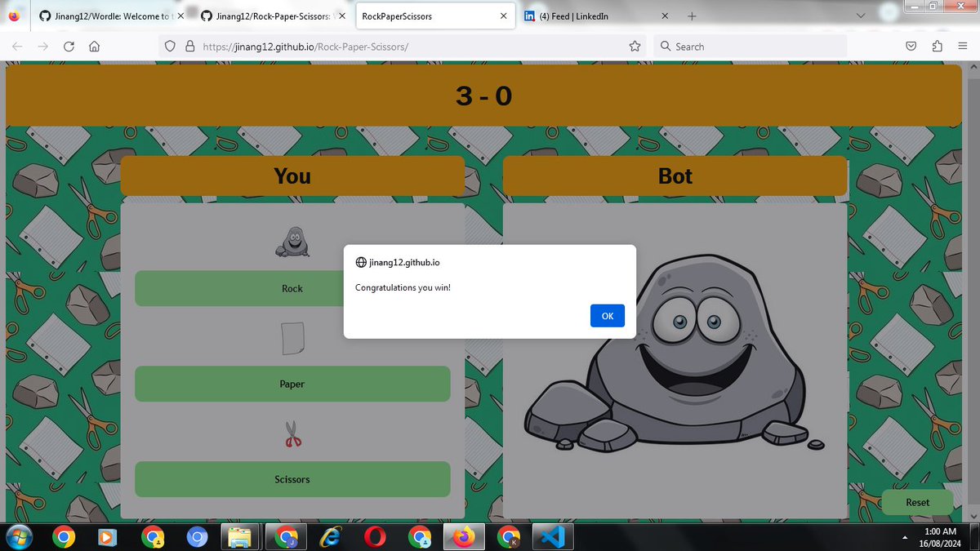
Task: Click the Firefox View icon
Action: pyautogui.click(x=16, y=16)
